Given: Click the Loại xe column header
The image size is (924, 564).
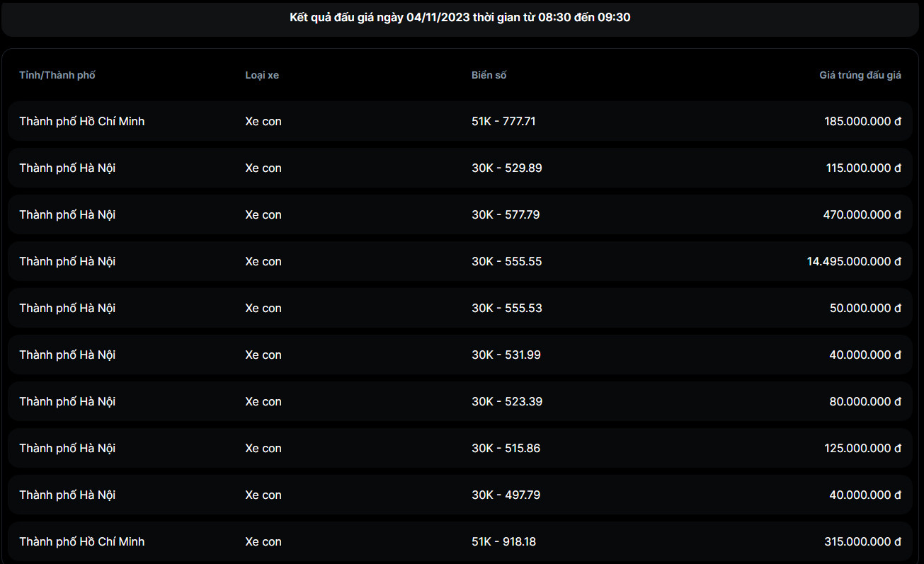Looking at the screenshot, I should pyautogui.click(x=262, y=75).
